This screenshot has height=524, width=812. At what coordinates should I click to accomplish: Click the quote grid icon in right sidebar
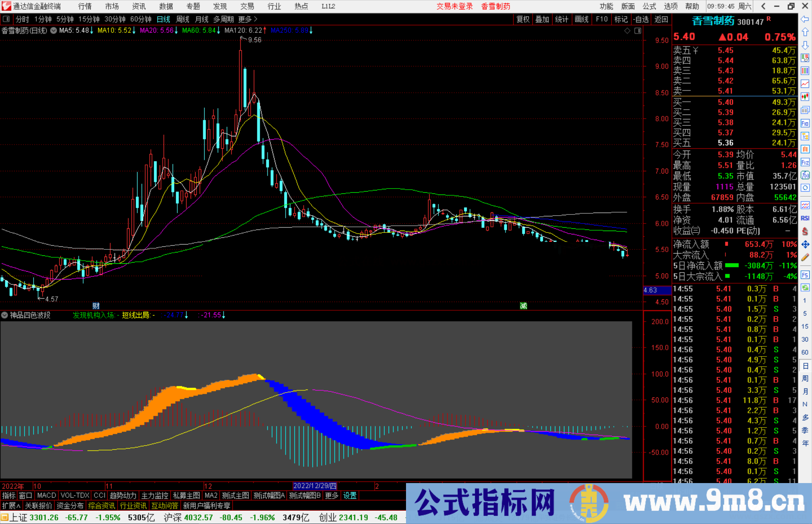805,71
